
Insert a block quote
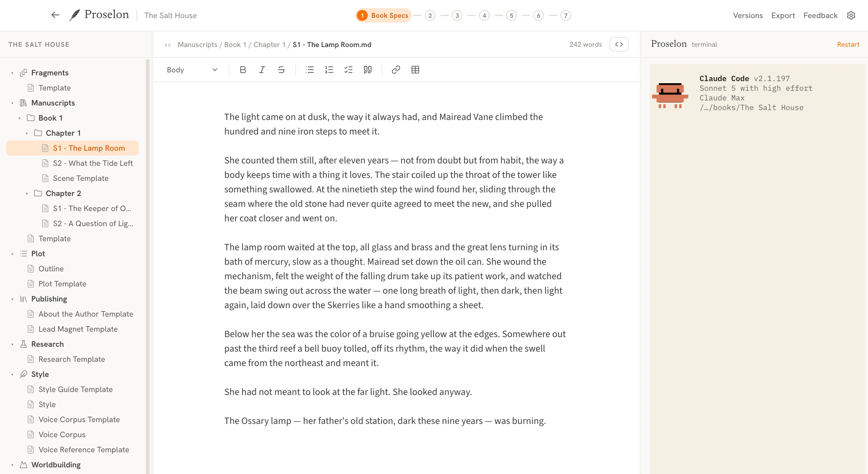pos(368,70)
